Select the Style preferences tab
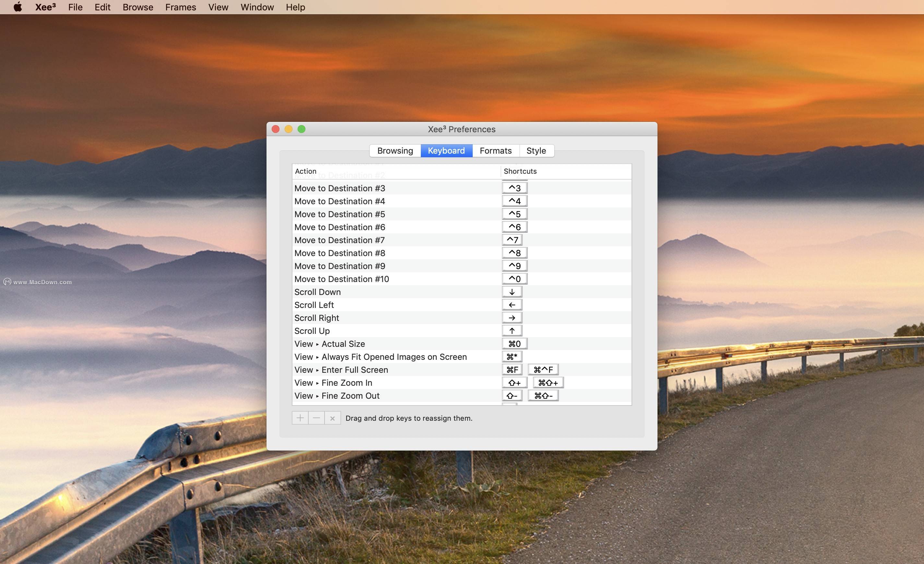The image size is (924, 564). [536, 150]
